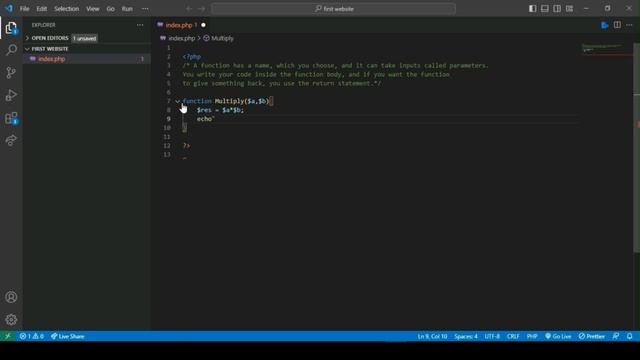Viewport: 640px width, 360px height.
Task: Open the Edit menu
Action: 42,9
